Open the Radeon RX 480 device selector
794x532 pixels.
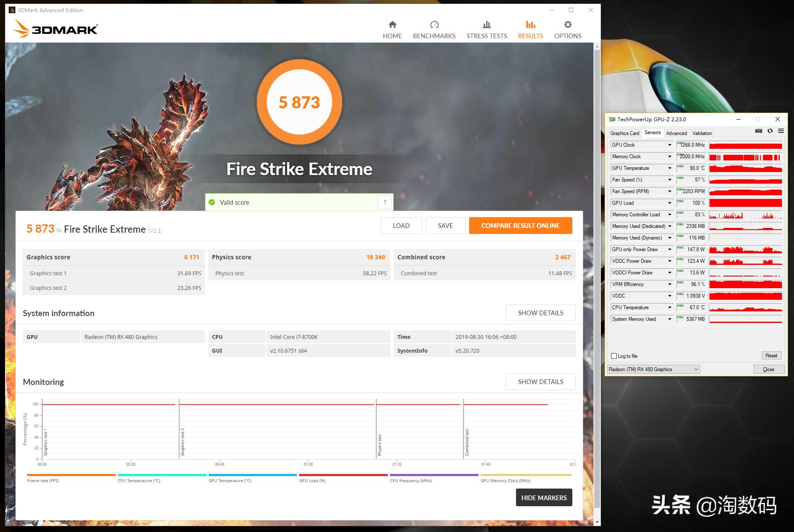pos(653,369)
